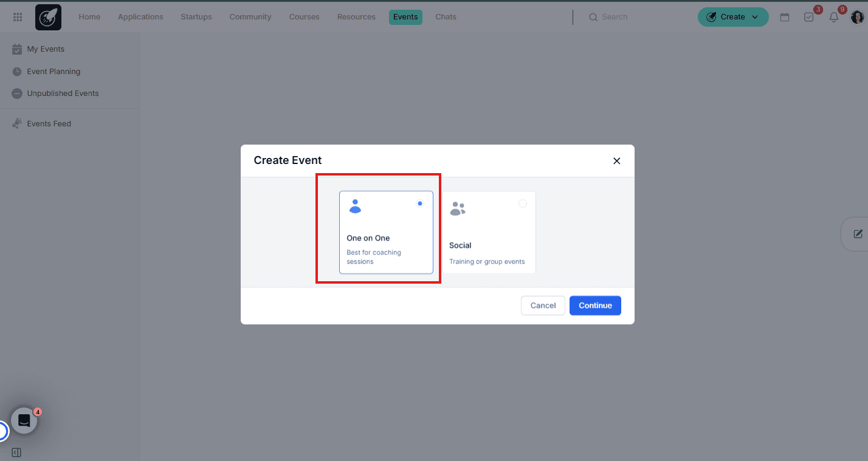Open the Startups menu item
Image resolution: width=868 pixels, height=461 pixels.
coord(196,17)
